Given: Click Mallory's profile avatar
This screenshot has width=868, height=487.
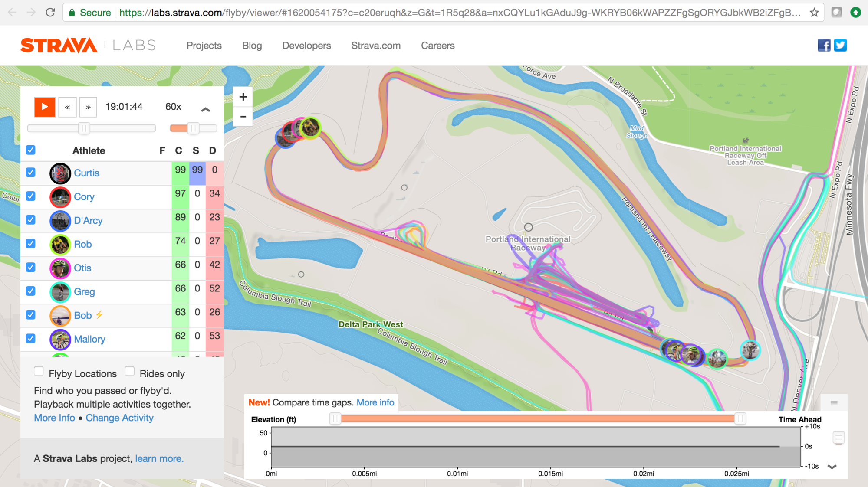Looking at the screenshot, I should (60, 340).
